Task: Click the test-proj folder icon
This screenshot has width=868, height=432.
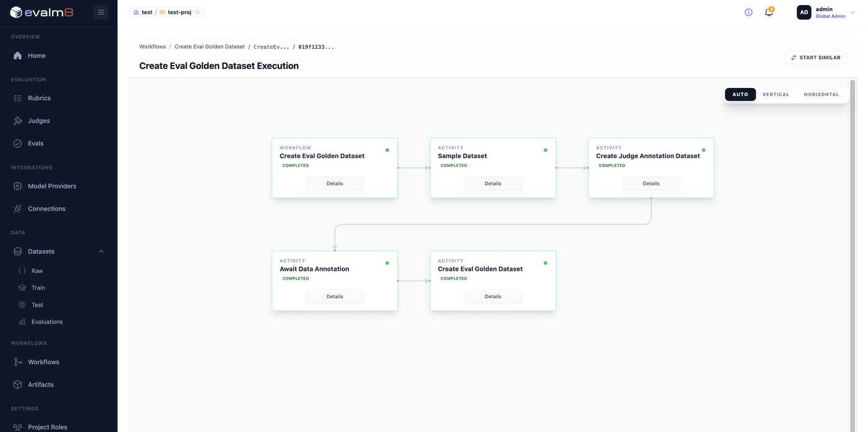Action: [x=162, y=12]
